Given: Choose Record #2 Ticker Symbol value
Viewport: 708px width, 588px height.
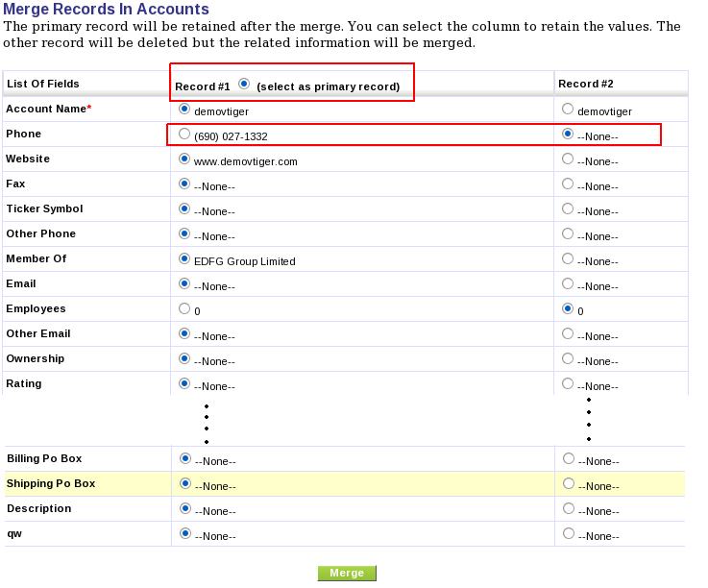Looking at the screenshot, I should (568, 209).
